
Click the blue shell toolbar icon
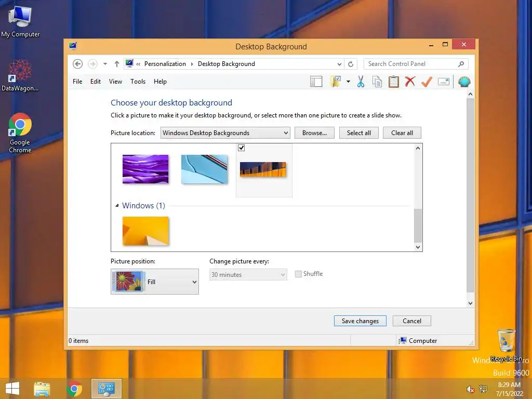click(x=464, y=82)
